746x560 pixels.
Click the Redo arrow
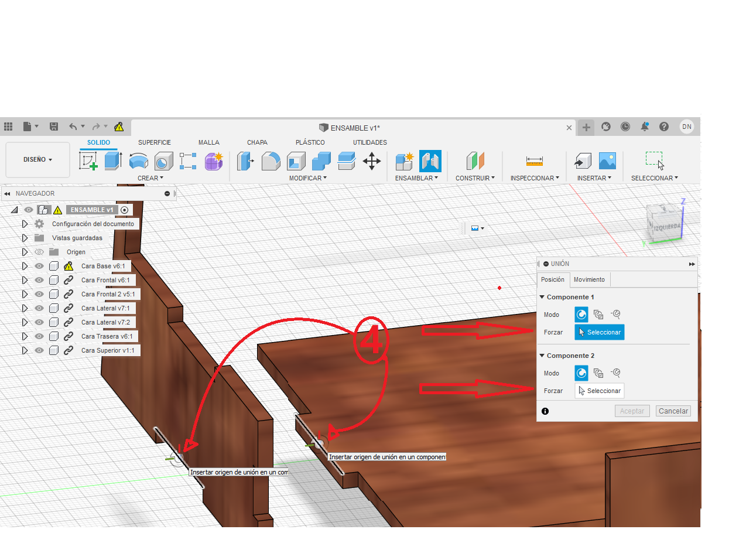(x=96, y=127)
